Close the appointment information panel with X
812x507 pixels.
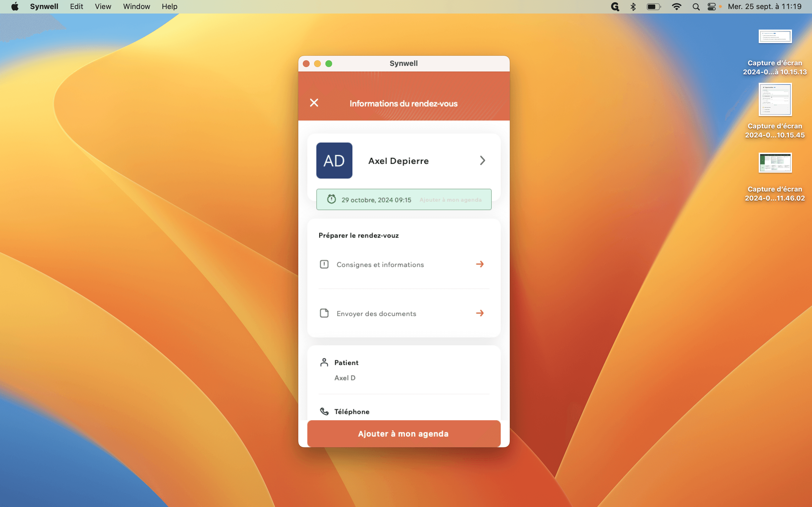click(314, 103)
